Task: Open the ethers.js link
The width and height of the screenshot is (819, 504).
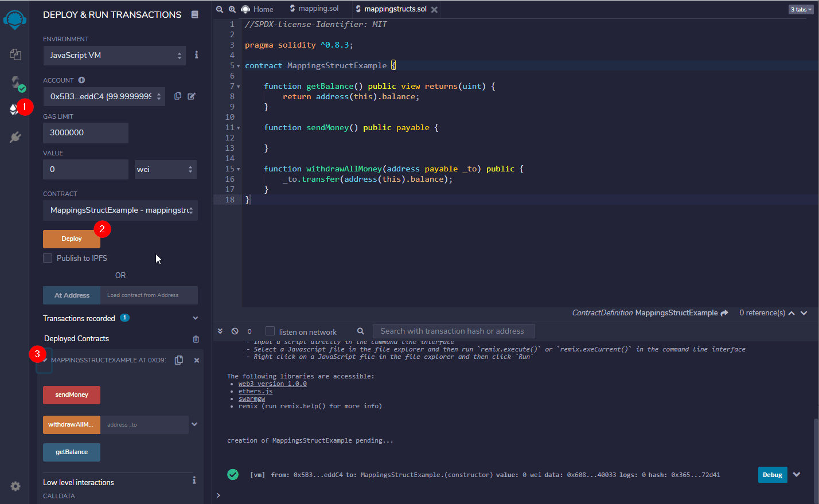Action: pyautogui.click(x=255, y=391)
